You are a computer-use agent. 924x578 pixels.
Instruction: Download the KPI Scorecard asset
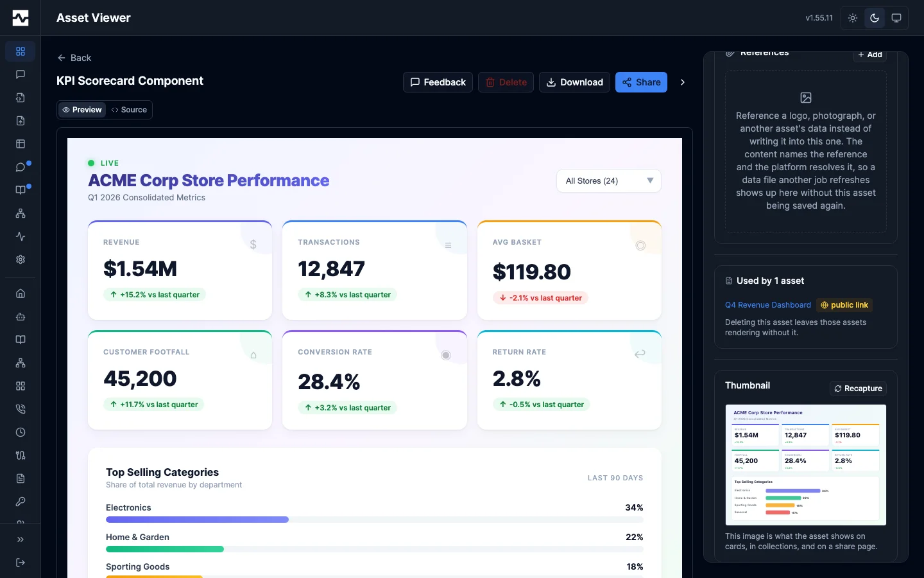[x=575, y=82]
